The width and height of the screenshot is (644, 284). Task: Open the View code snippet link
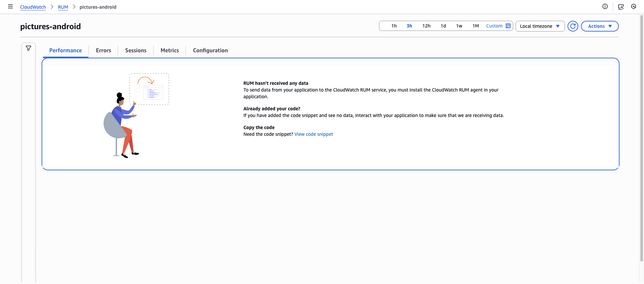coord(314,134)
